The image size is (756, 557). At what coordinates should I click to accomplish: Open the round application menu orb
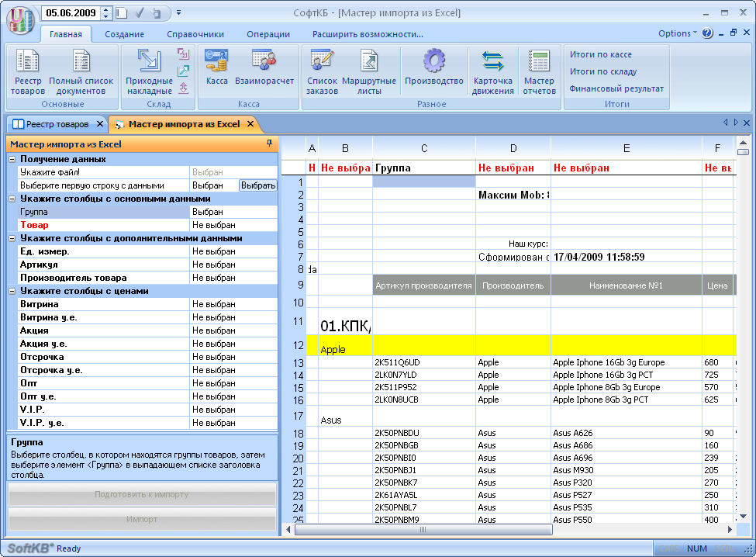tap(21, 21)
